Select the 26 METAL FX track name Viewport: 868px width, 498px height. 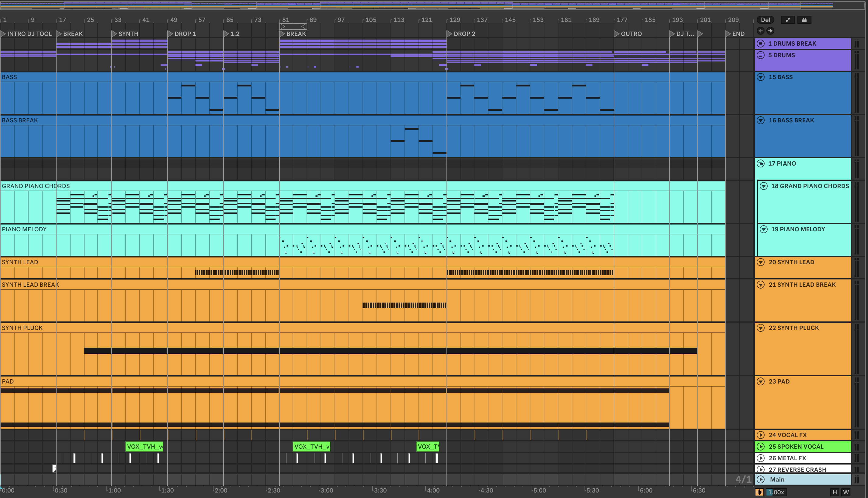[787, 458]
